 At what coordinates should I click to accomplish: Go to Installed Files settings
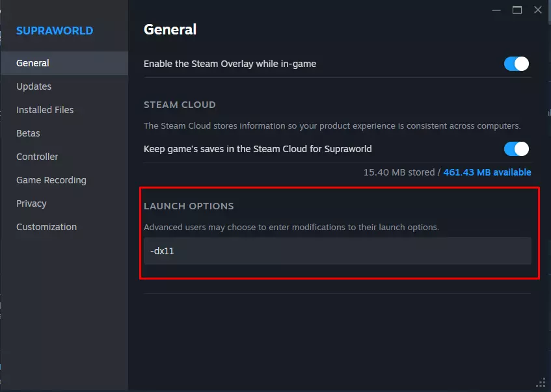click(x=45, y=110)
